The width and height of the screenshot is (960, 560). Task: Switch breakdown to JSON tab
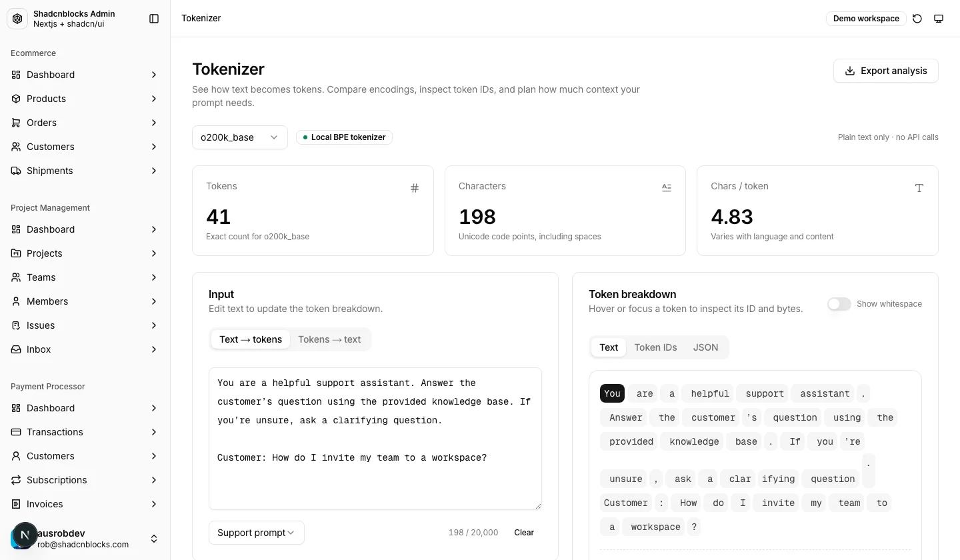click(705, 347)
